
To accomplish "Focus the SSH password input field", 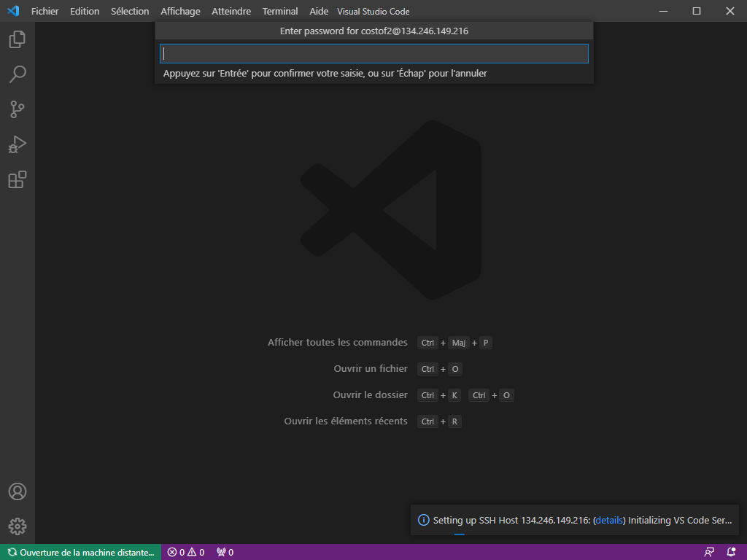I will pyautogui.click(x=373, y=53).
